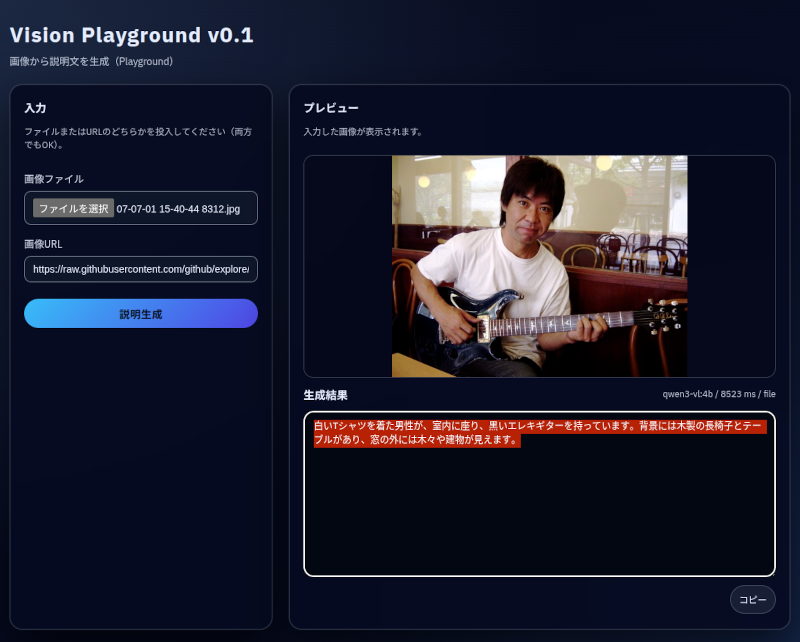Click the qwen3-vl:4b model info text
Image resolution: width=800 pixels, height=642 pixels.
[718, 395]
